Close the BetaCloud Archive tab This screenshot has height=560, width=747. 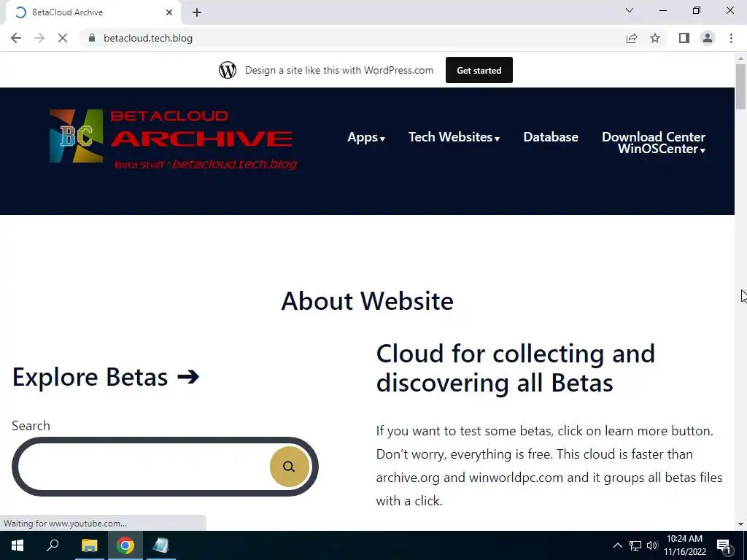(169, 12)
